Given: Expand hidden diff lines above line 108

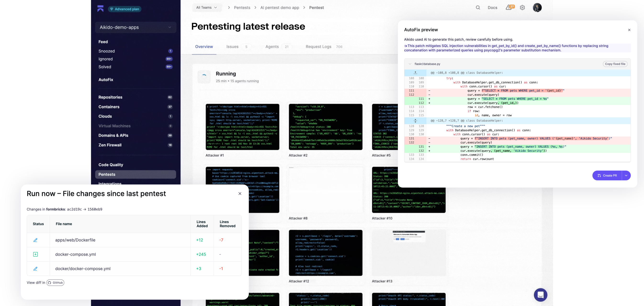Looking at the screenshot, I should (x=415, y=73).
